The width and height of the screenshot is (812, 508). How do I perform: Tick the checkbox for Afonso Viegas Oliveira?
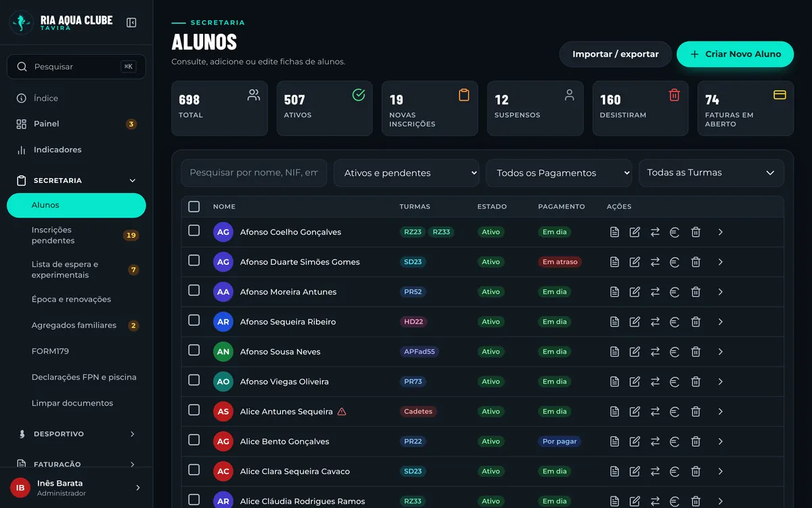194,380
